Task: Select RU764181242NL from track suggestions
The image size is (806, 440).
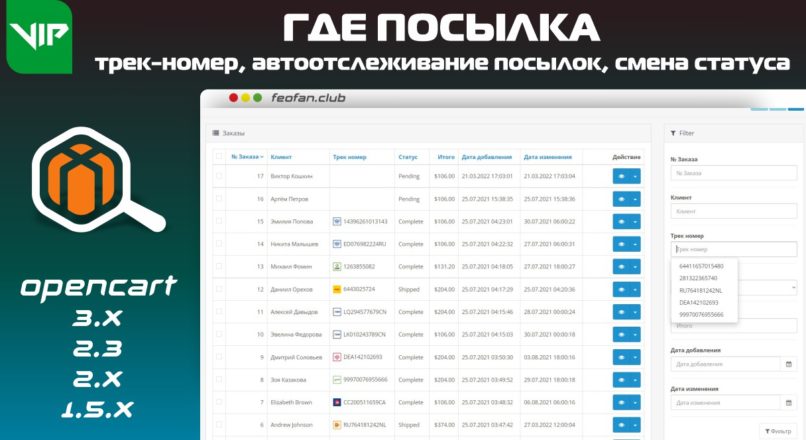Action: 700,290
